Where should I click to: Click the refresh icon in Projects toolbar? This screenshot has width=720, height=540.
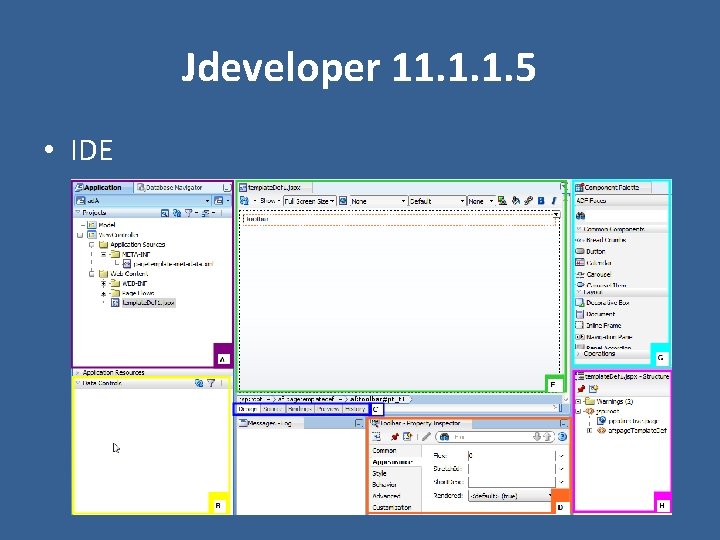coord(177,213)
